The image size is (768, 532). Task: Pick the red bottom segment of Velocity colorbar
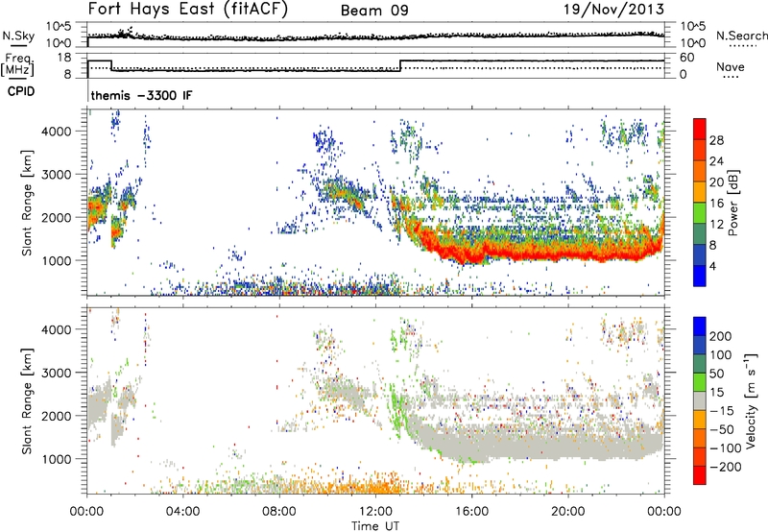pos(700,475)
